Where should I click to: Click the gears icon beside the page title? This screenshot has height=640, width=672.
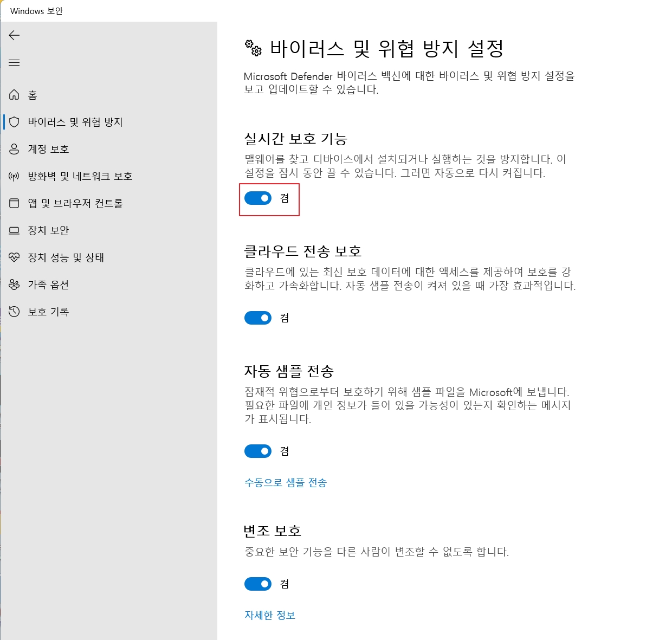tap(254, 48)
